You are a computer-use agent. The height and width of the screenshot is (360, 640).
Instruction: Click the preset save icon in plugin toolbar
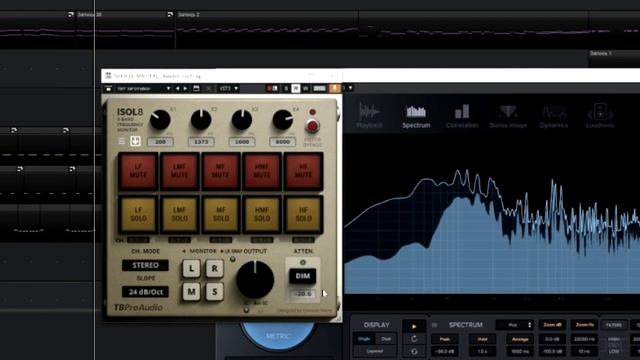tap(196, 89)
